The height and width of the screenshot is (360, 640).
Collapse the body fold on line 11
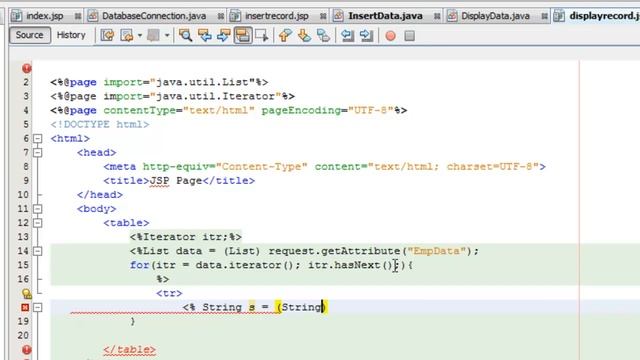pos(38,209)
